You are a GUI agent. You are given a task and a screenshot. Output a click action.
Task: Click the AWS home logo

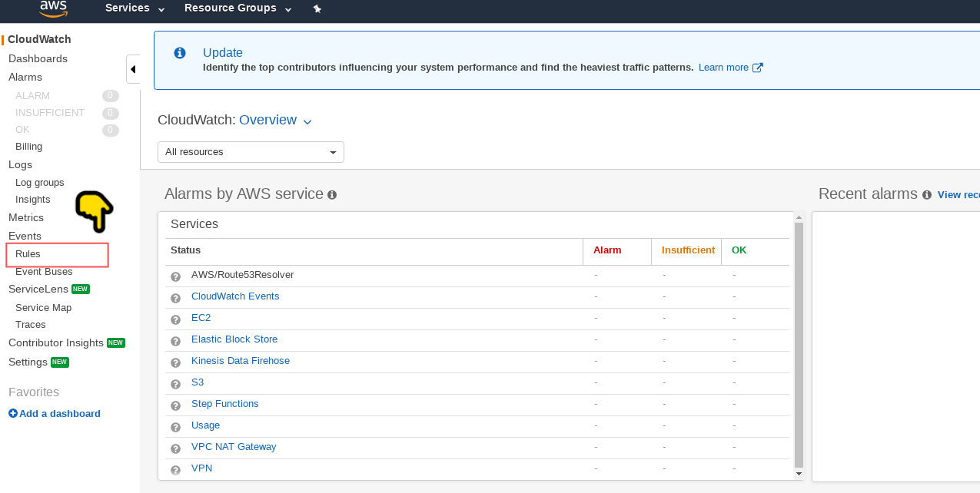(52, 9)
